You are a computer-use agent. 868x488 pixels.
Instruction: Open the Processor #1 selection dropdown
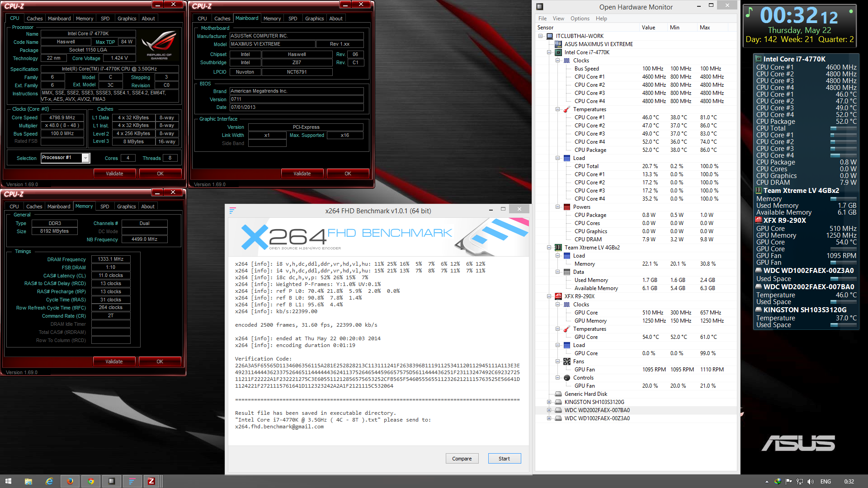(85, 158)
